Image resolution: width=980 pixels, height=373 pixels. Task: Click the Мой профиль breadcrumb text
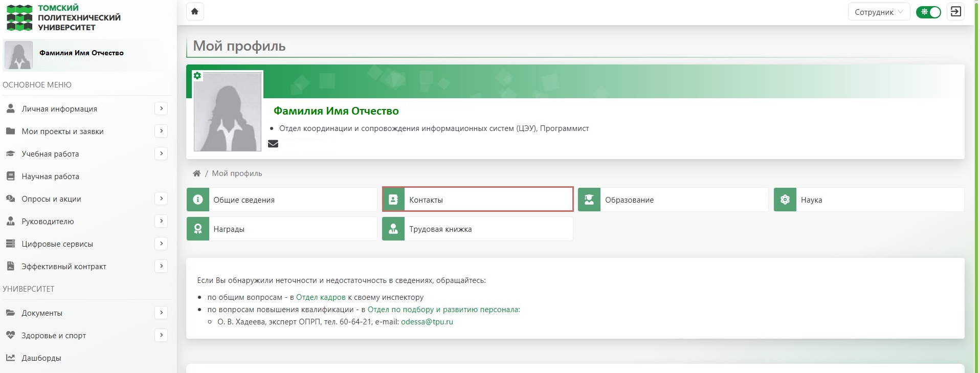click(x=237, y=173)
